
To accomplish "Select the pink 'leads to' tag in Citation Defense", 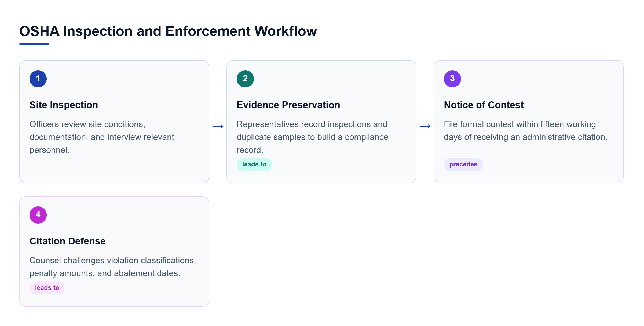I will 47,288.
